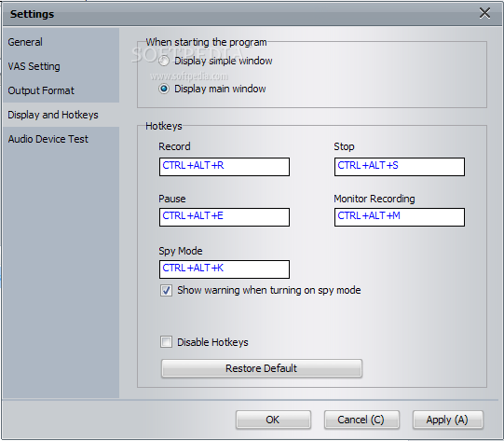Enable the Disable Hotkeys checkbox

(166, 342)
